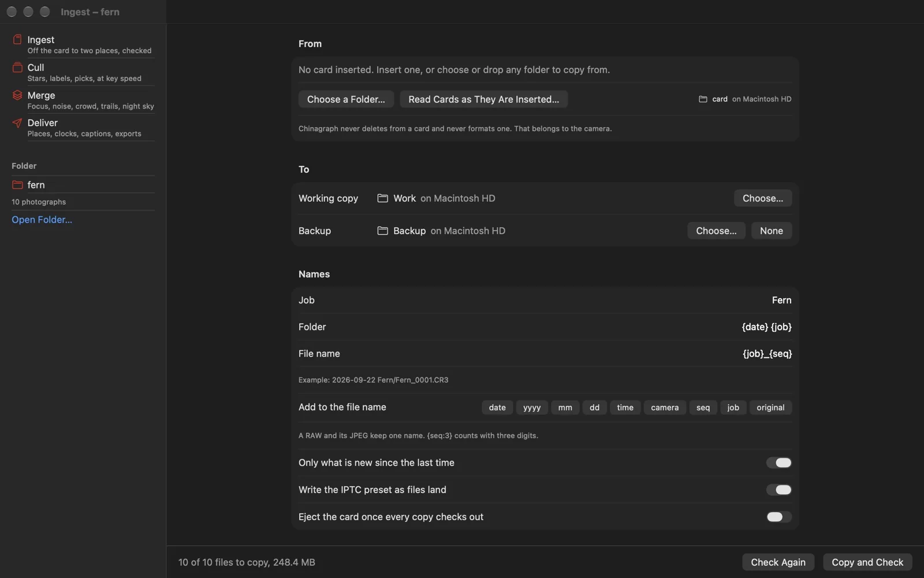Click 'Chinagraph never deletes from a card' note
924x578 pixels.
[455, 128]
